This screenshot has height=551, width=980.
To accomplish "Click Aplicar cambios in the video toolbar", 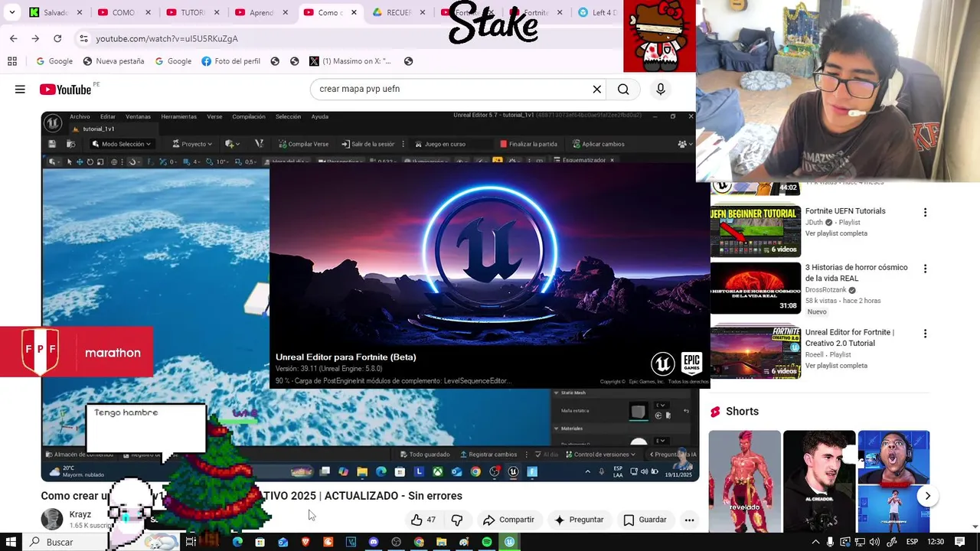I will [x=598, y=144].
